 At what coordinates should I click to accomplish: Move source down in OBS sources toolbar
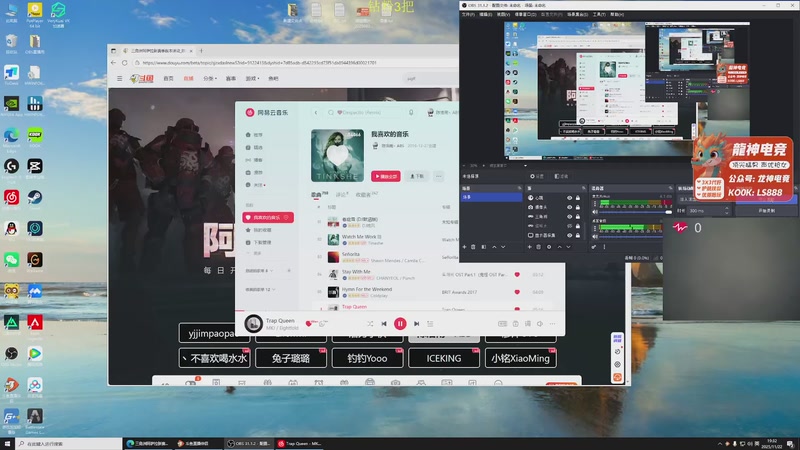click(568, 247)
